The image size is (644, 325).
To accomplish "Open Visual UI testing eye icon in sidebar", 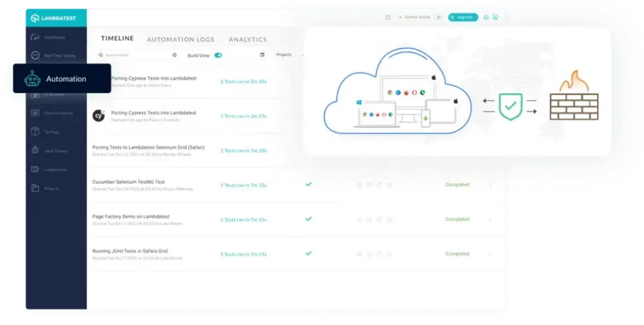I will point(35,113).
